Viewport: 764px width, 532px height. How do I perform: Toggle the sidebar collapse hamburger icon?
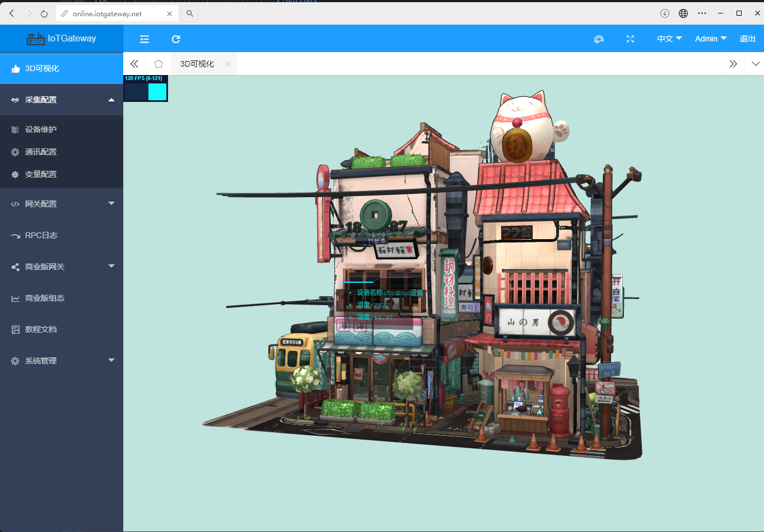click(145, 39)
